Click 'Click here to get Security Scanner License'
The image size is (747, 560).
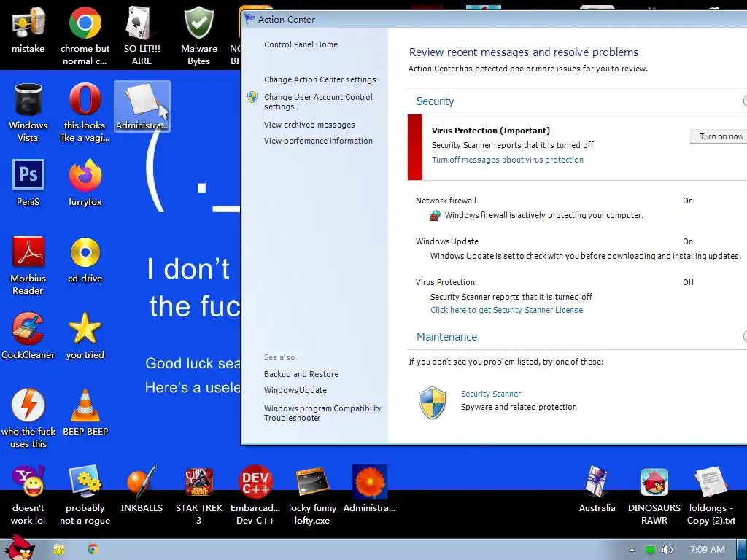coord(506,310)
